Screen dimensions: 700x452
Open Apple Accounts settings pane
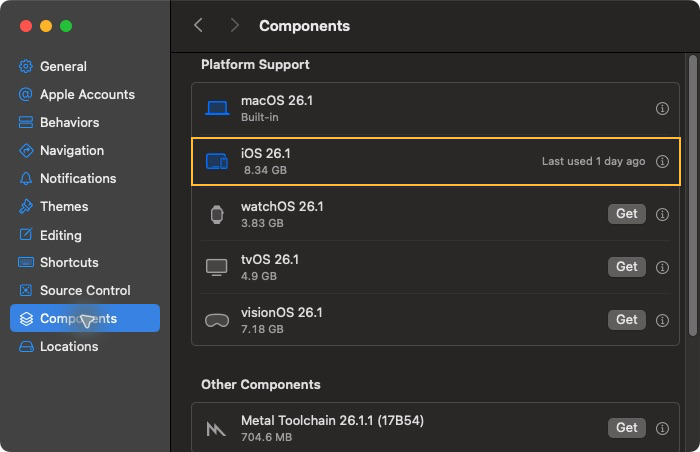tap(85, 94)
